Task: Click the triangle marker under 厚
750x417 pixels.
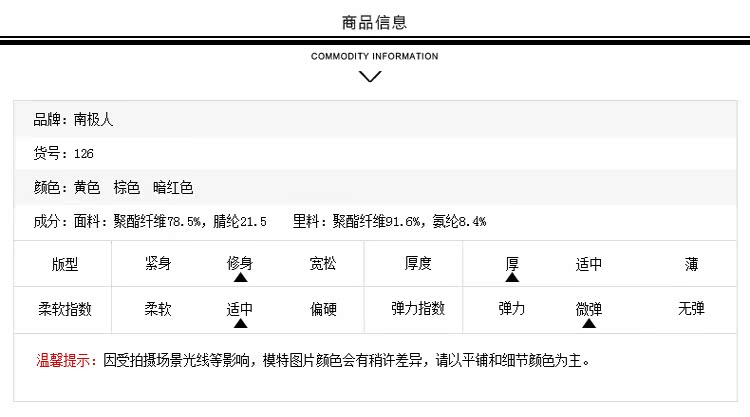Action: coord(512,277)
